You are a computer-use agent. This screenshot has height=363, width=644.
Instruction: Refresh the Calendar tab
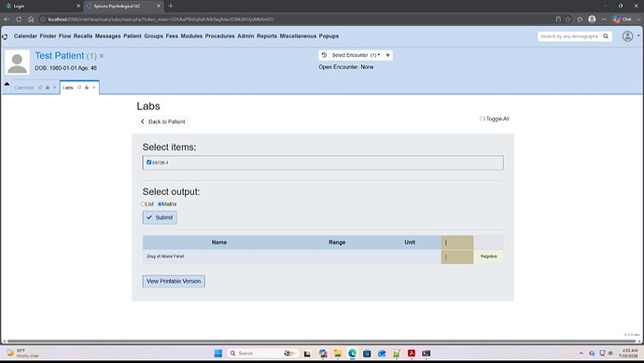(x=40, y=88)
